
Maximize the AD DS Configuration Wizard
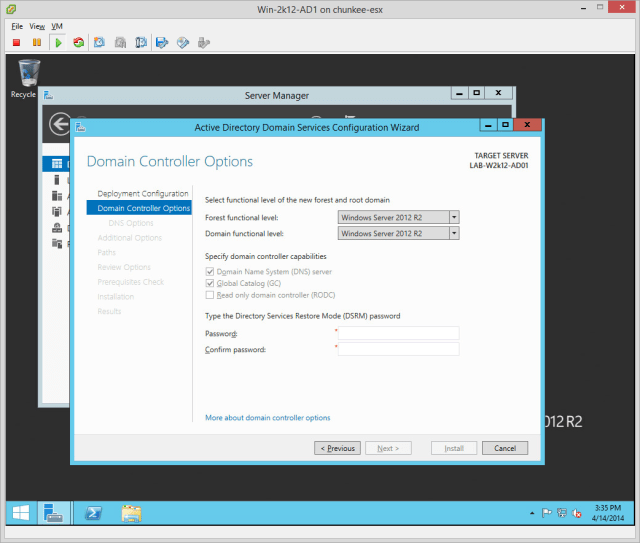tap(505, 125)
